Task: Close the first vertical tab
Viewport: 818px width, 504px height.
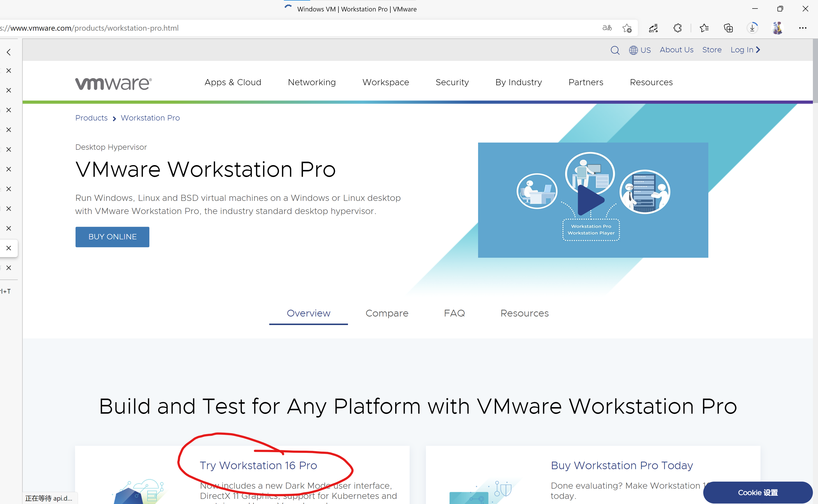Action: (9, 70)
